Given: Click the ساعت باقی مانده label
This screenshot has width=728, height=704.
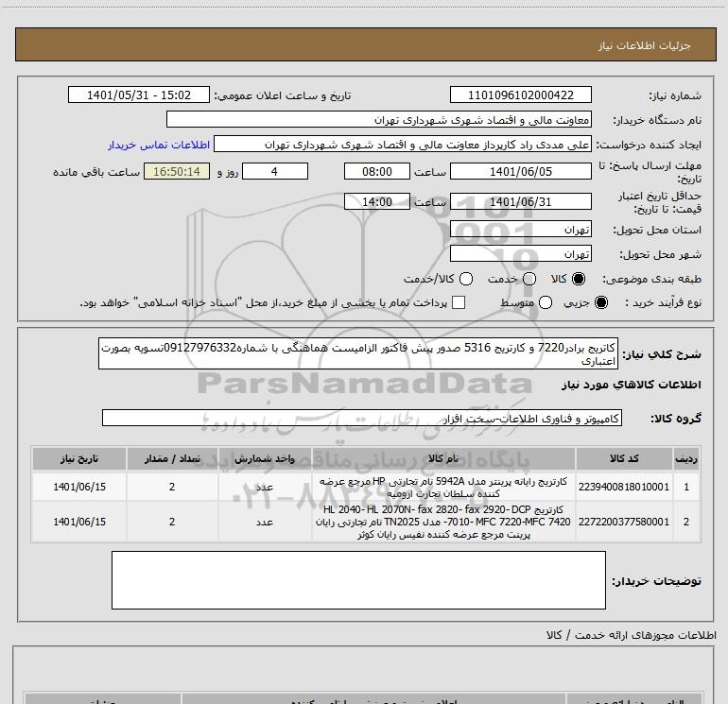Looking at the screenshot, I should [x=96, y=172].
